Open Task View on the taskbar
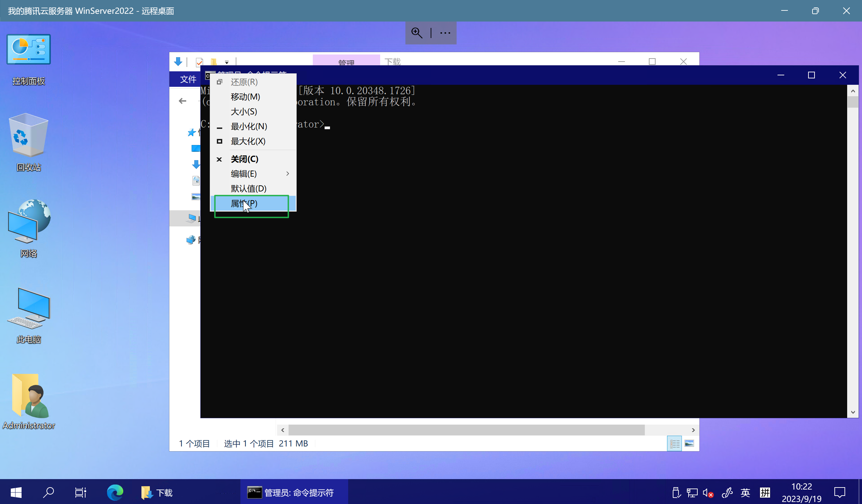 pos(80,492)
